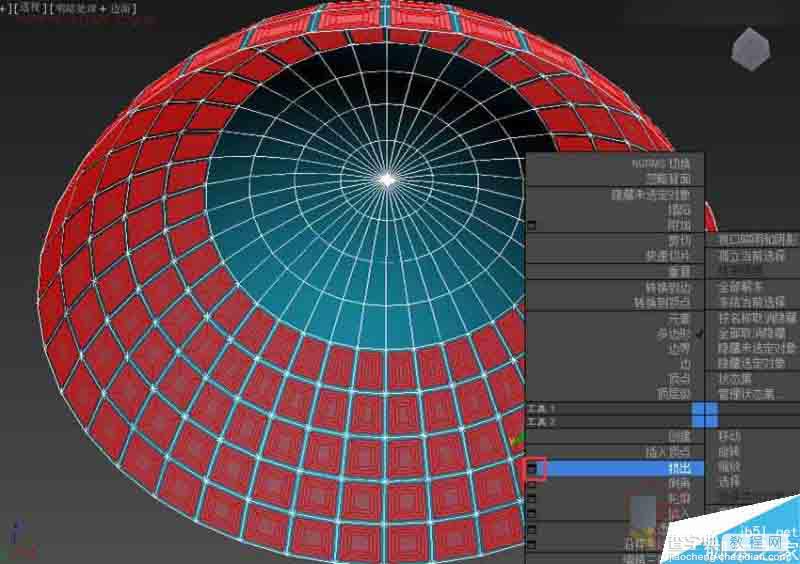Select 旋转 (Rotate) from transform quad
Viewport: 800px width, 564px height.
pos(729,452)
